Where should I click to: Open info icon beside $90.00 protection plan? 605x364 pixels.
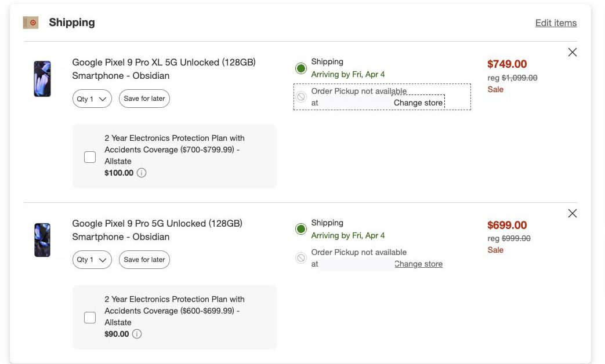(x=137, y=334)
